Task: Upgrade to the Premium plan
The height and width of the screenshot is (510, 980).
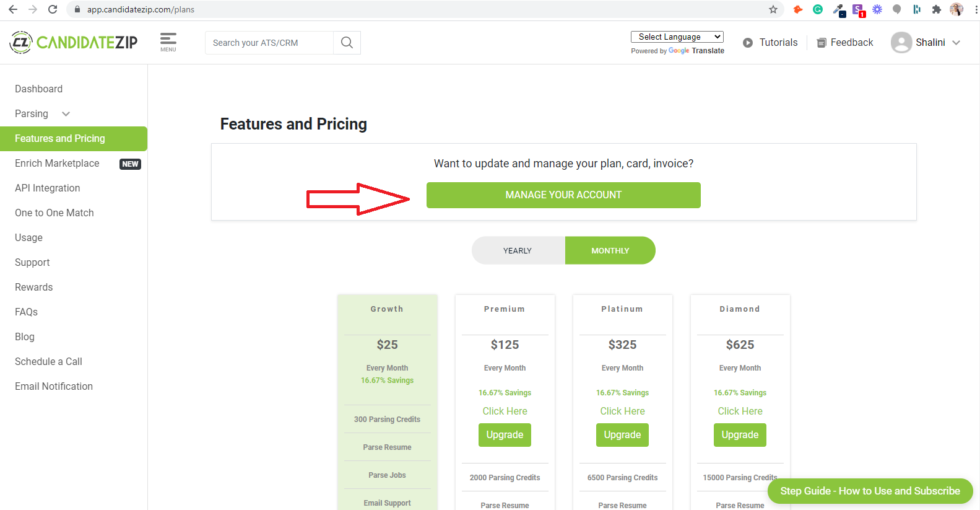Action: pos(505,435)
